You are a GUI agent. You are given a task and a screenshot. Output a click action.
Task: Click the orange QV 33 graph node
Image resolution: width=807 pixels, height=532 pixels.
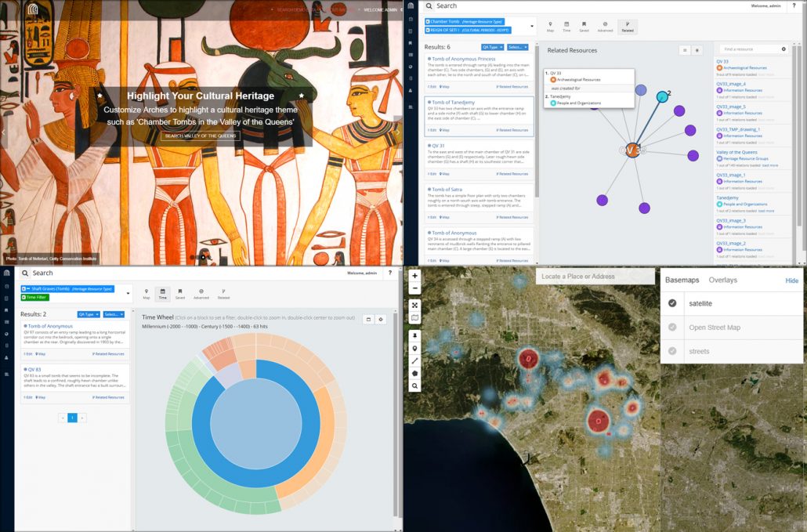(x=632, y=150)
